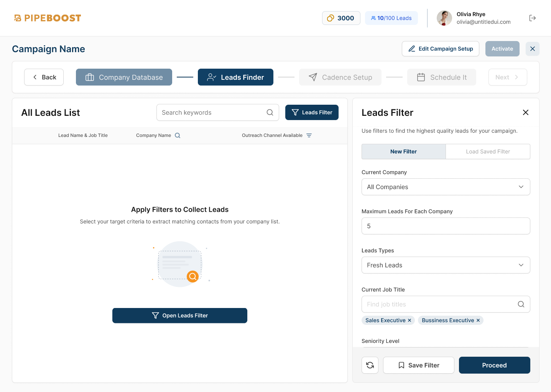Click Olivia Rhye's profile avatar
The width and height of the screenshot is (551, 392).
point(444,18)
